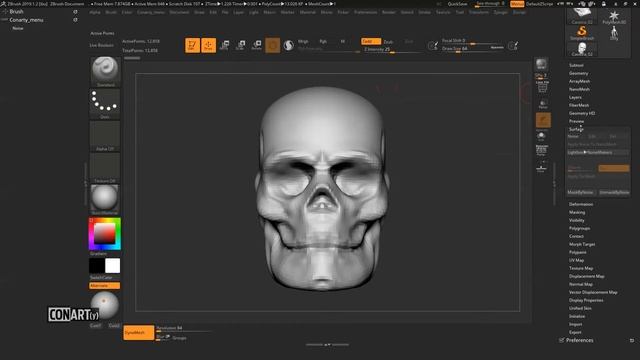Image resolution: width=640 pixels, height=360 pixels.
Task: Click the Lightbox NoiseMakers button
Action: 598,152
